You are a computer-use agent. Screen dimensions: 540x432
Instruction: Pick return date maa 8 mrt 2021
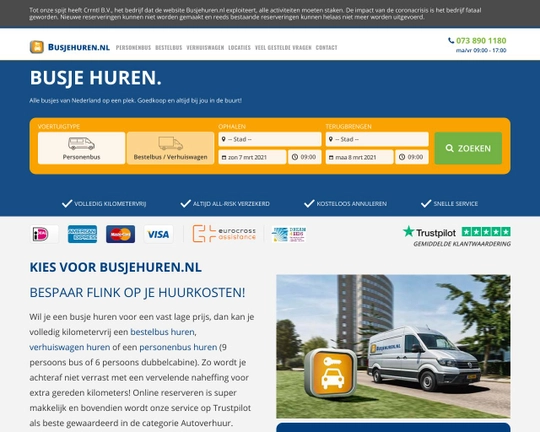(x=360, y=157)
